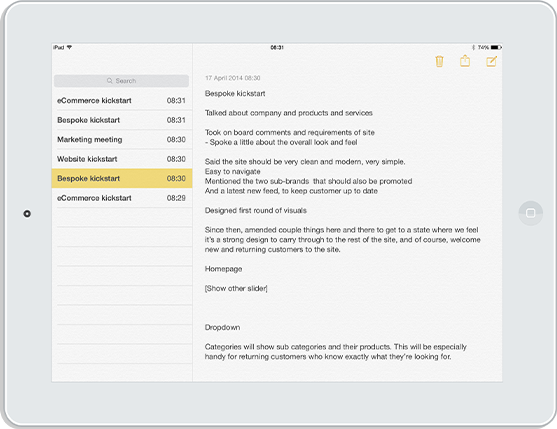Viewport: 557px width, 429px height.
Task: Click the Search notes field
Action: point(121,81)
